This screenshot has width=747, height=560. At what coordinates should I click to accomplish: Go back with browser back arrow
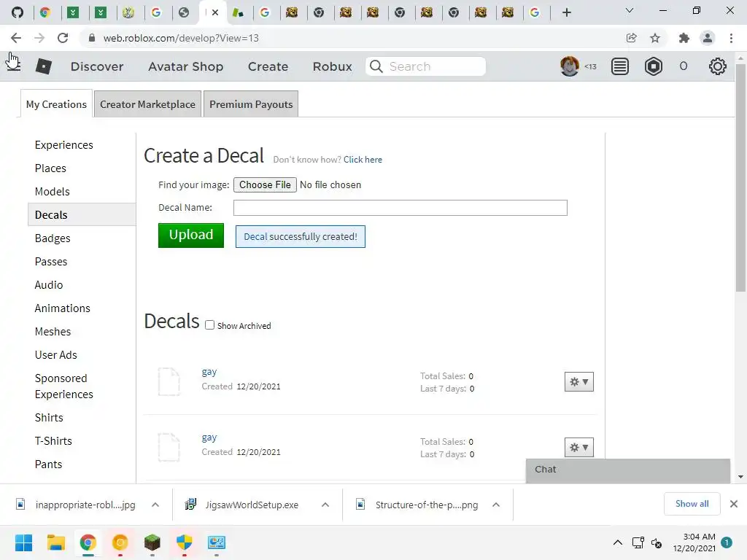[16, 38]
